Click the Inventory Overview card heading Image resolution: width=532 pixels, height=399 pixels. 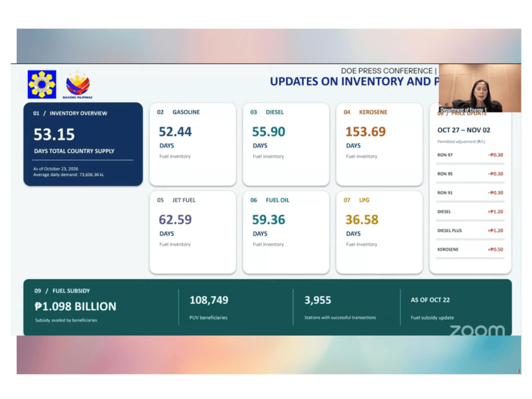click(x=70, y=113)
